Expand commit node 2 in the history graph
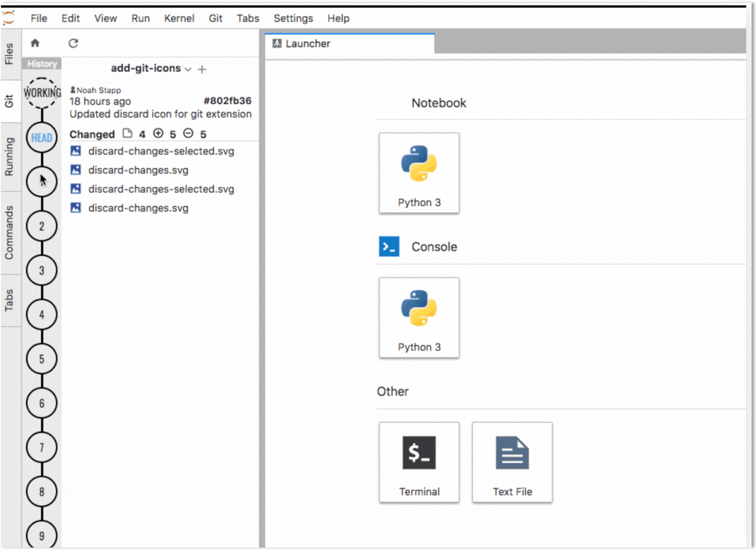This screenshot has height=552, width=756. pyautogui.click(x=41, y=226)
